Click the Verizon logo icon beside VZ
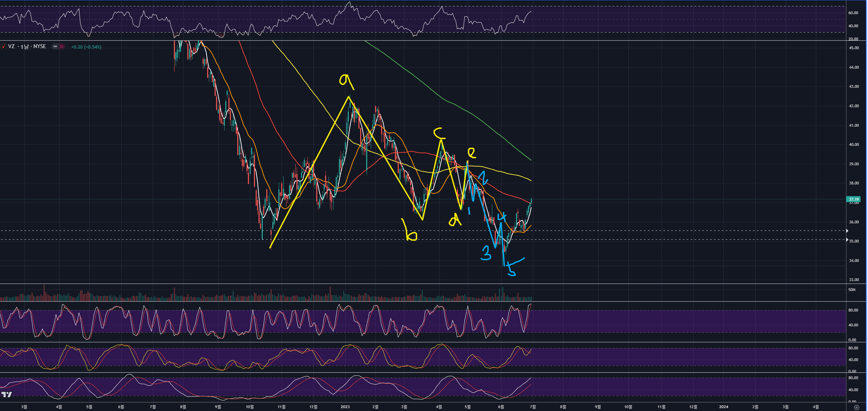Screen dimensions: 868x411 tap(4, 46)
